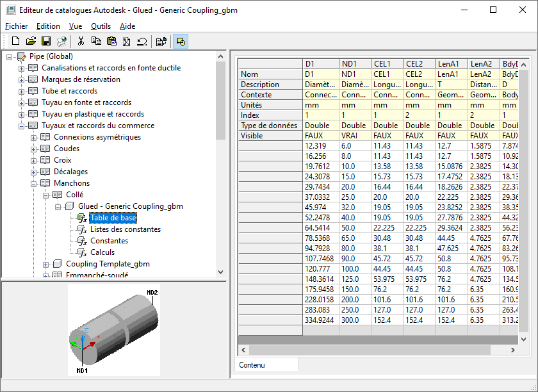The height and width of the screenshot is (392, 538).
Task: Click the Open folder toolbar icon
Action: click(31, 42)
